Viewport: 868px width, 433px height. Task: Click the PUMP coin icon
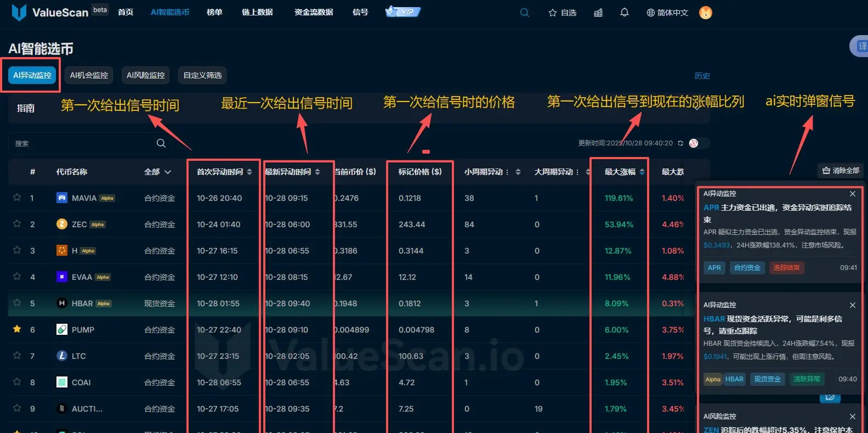tap(62, 330)
